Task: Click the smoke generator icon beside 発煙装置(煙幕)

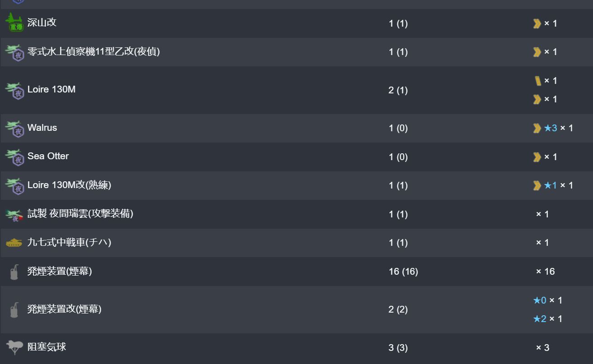Action: coord(14,272)
